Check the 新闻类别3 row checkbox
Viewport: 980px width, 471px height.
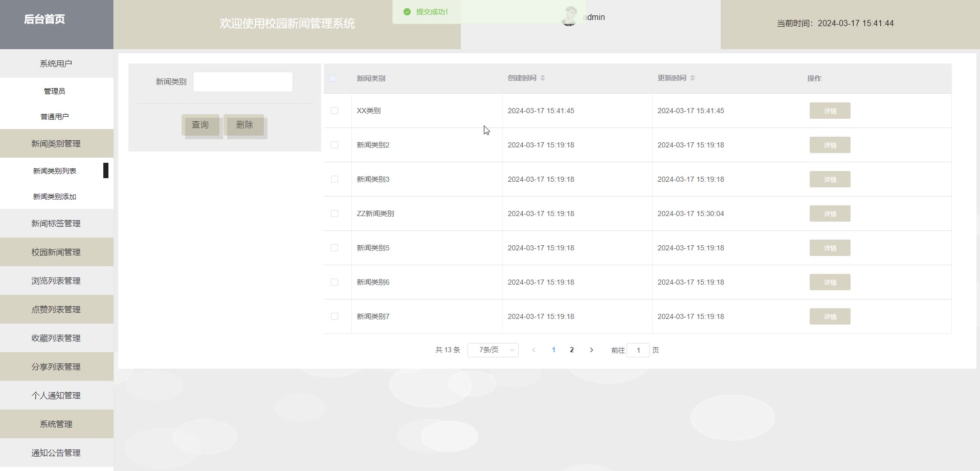point(335,179)
